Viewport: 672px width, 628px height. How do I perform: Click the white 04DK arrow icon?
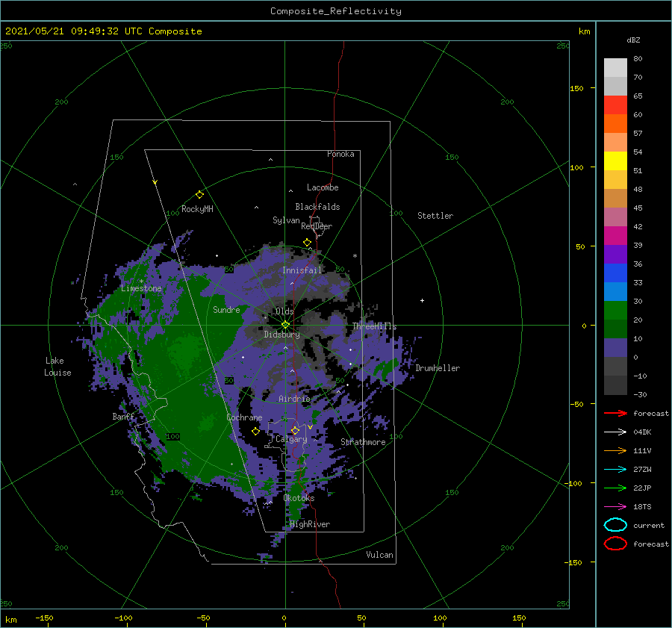pos(615,432)
